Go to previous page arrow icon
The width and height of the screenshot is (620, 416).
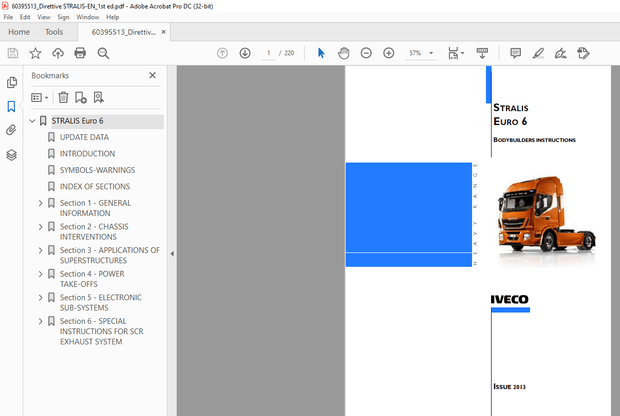tap(222, 53)
